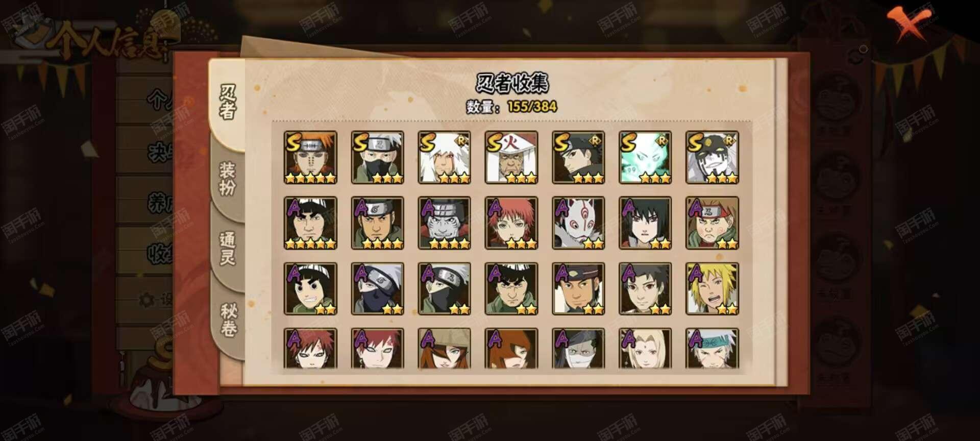Select the 忍者 tab

pyautogui.click(x=228, y=102)
